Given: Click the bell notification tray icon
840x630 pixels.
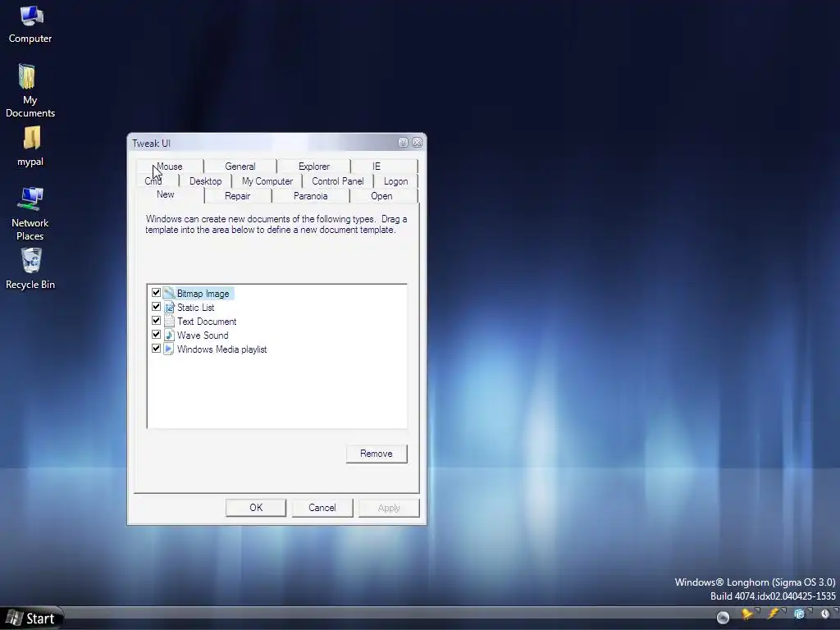Looking at the screenshot, I should click(747, 614).
